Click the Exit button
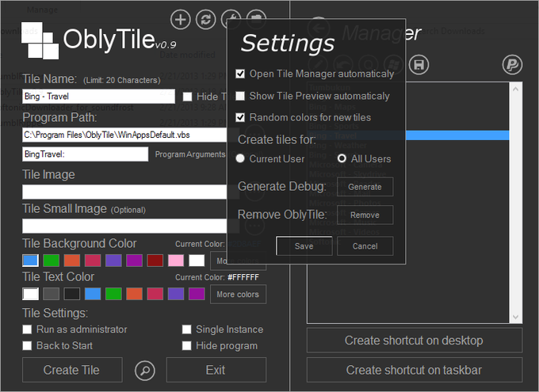 (216, 370)
